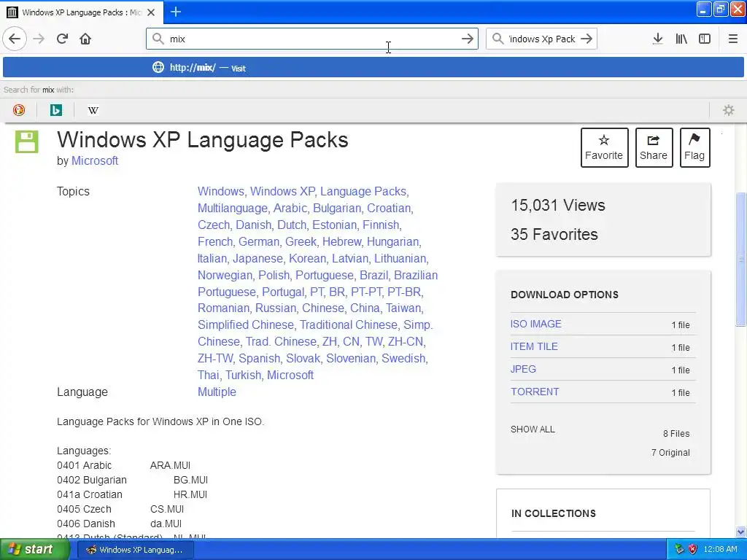The height and width of the screenshot is (560, 747).
Task: Click the shield icon in system tray
Action: tap(693, 549)
